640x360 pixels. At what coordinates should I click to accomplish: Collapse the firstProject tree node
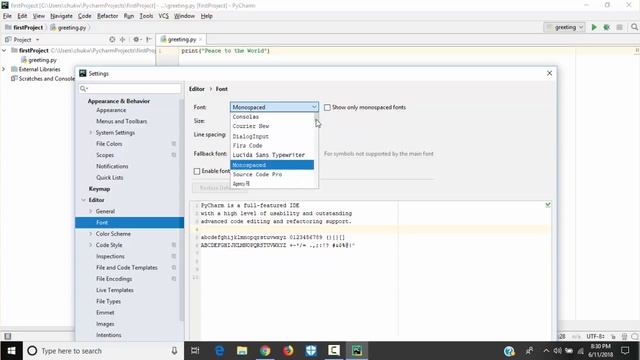(x=4, y=50)
